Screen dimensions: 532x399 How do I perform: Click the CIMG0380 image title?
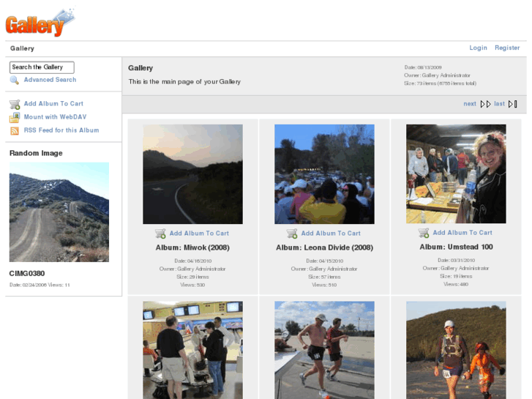(27, 274)
